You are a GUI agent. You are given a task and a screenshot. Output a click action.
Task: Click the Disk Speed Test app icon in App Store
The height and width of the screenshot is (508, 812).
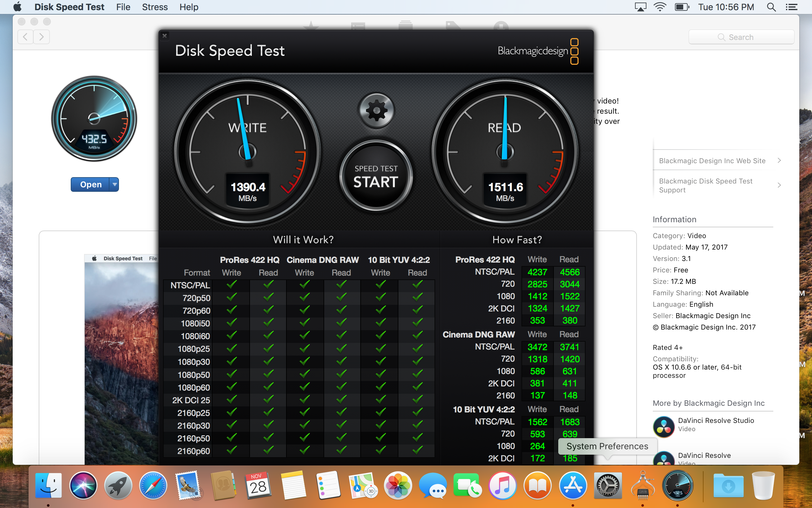point(94,119)
